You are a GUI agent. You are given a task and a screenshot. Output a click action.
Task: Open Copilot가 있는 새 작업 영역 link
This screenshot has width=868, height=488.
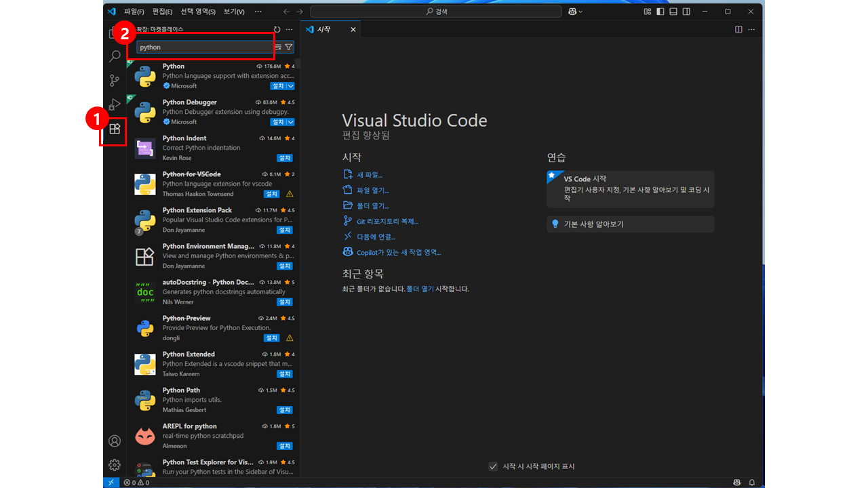tap(399, 253)
